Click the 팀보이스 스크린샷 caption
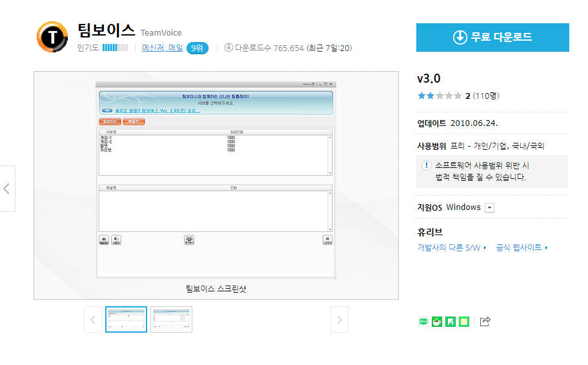Viewport: 588px width, 365px height. (x=216, y=289)
